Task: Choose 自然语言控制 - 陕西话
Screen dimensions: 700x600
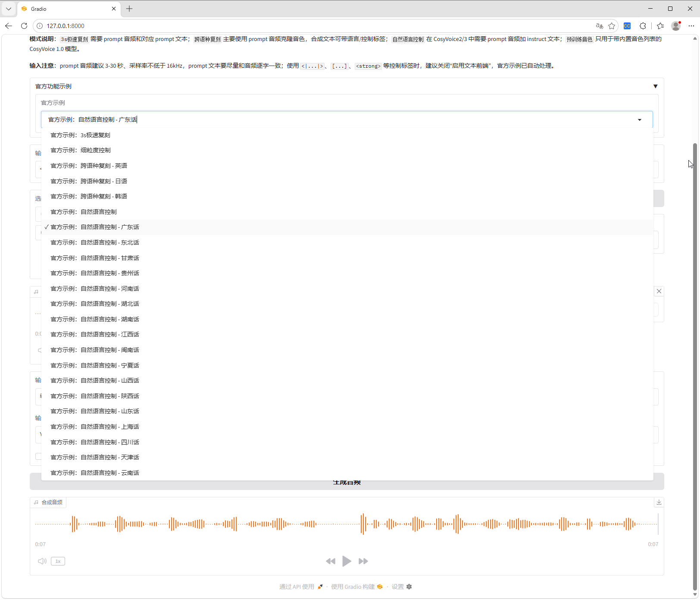Action: coord(347,396)
